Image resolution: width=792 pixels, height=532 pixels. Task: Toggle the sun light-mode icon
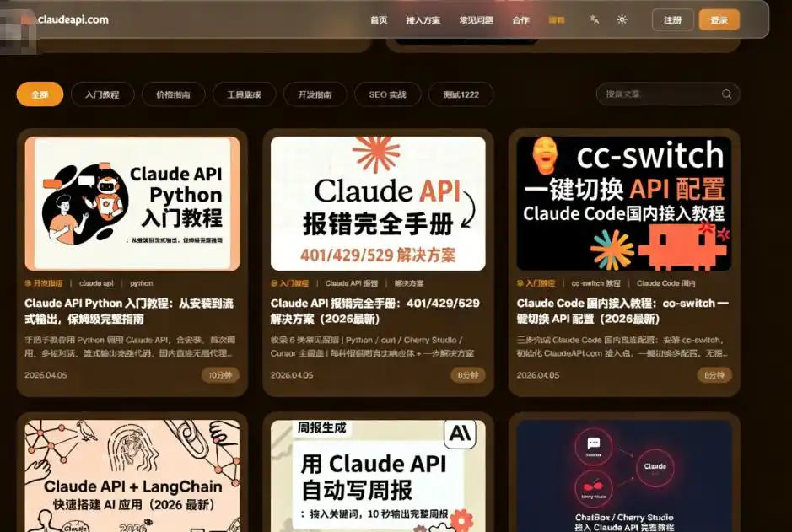click(x=622, y=19)
